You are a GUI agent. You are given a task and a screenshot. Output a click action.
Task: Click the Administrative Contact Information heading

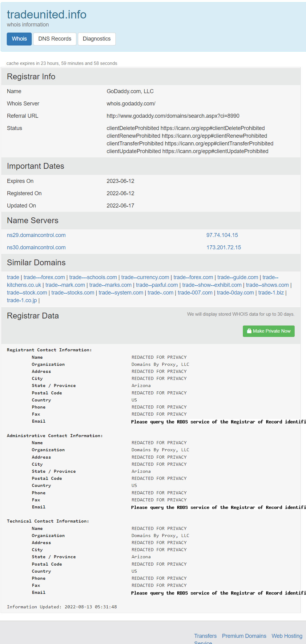[x=55, y=436]
